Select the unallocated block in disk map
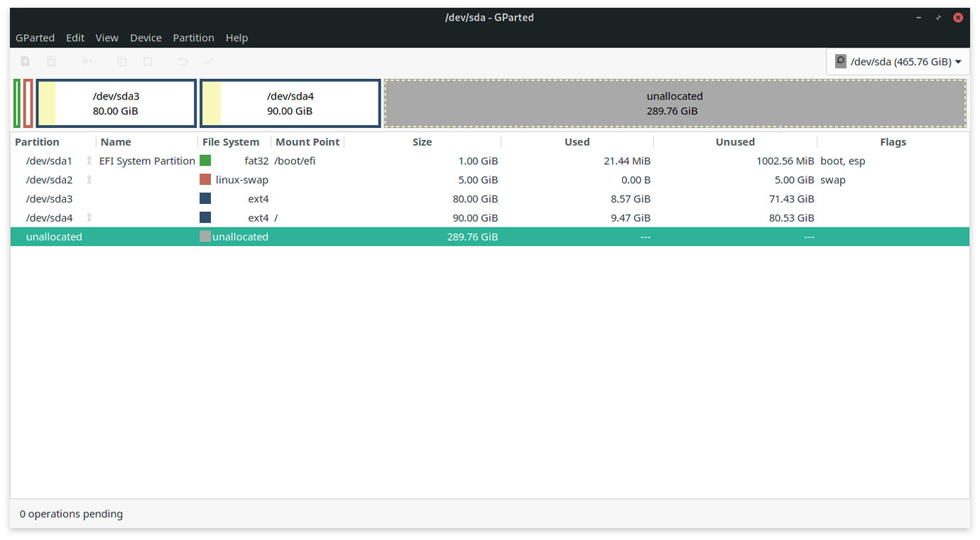The width and height of the screenshot is (980, 540). pos(675,104)
